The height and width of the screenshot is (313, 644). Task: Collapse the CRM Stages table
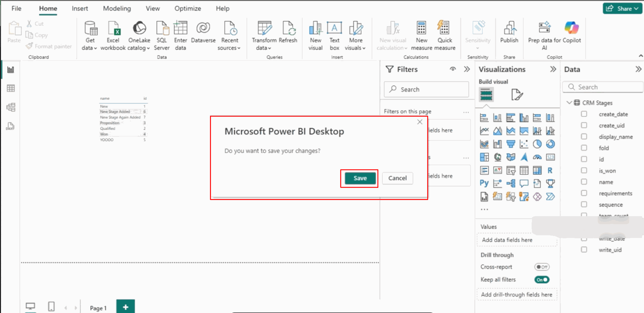(x=569, y=103)
